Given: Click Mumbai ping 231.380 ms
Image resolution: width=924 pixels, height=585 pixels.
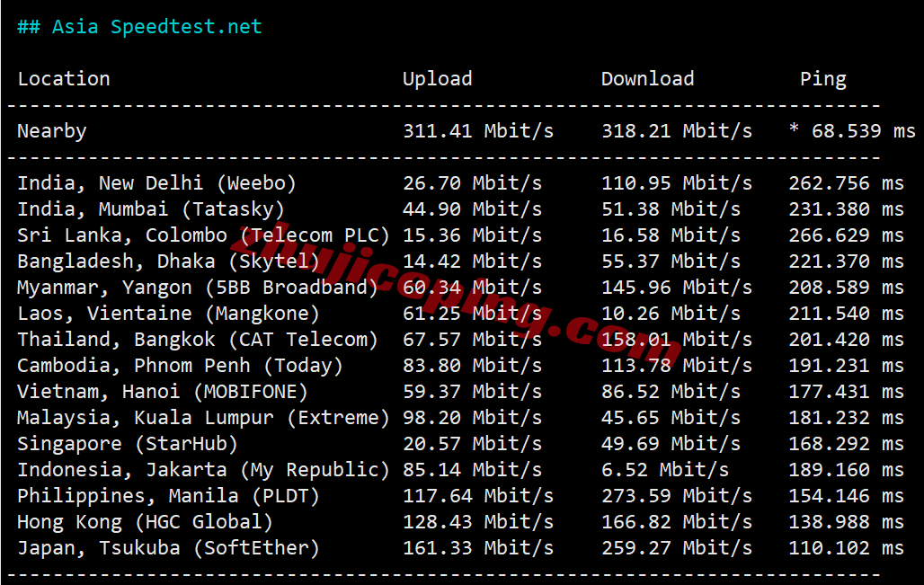Looking at the screenshot, I should pos(846,209).
